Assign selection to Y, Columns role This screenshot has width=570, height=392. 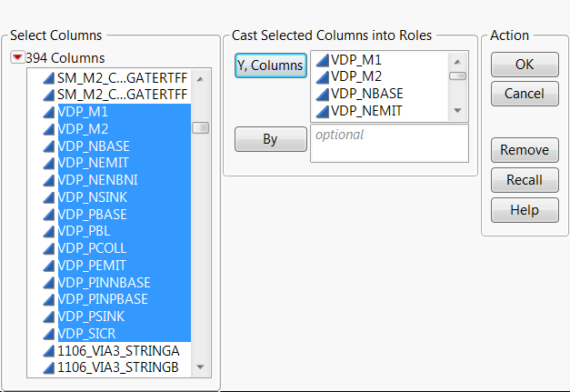(270, 65)
